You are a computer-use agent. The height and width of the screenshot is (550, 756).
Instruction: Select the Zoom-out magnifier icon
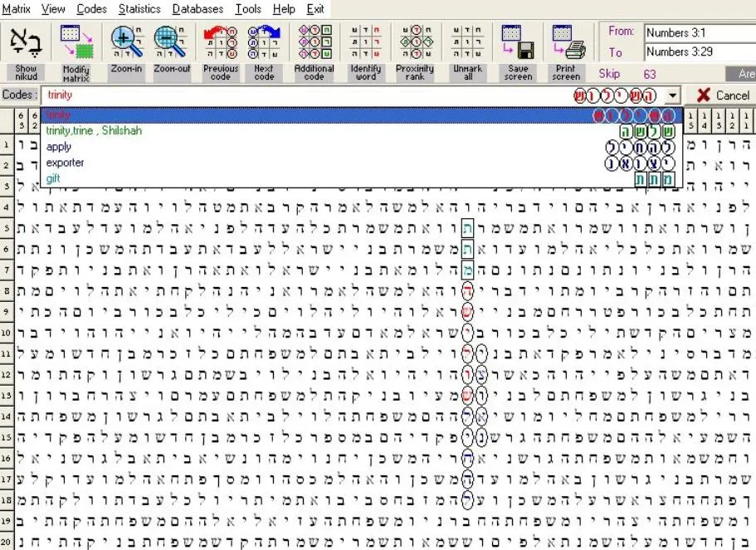[x=171, y=42]
